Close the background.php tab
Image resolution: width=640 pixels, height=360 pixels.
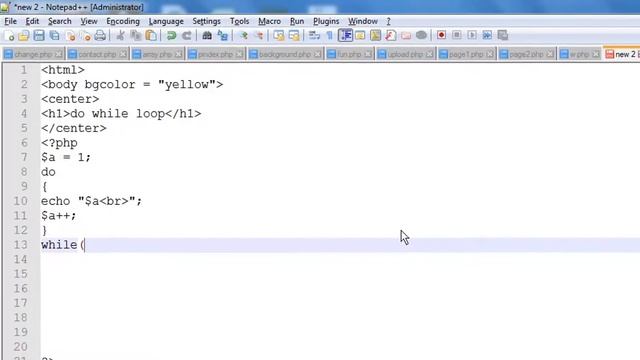point(317,54)
